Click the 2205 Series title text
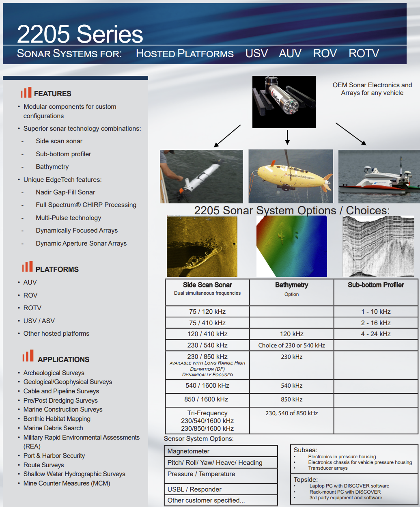420x507 pixels. click(x=80, y=34)
